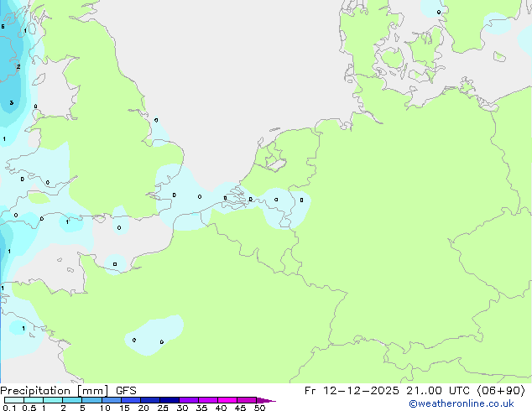Click the 2–5 mm legend swatch
This screenshot has width=532, height=411.
point(72,400)
